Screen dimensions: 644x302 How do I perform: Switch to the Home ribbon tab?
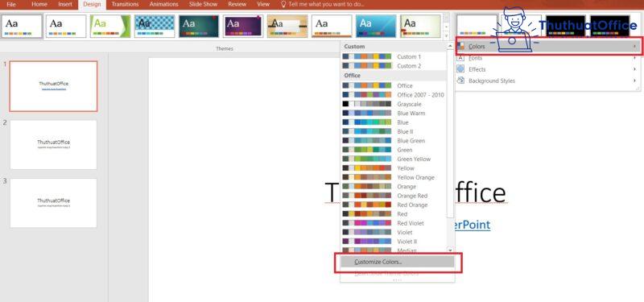click(x=39, y=5)
